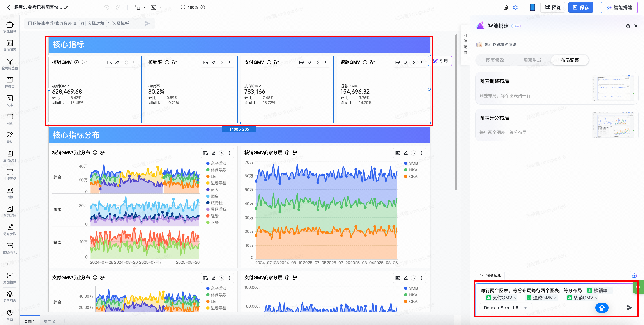
Task: Click the undo arrow in top toolbar
Action: click(107, 7)
